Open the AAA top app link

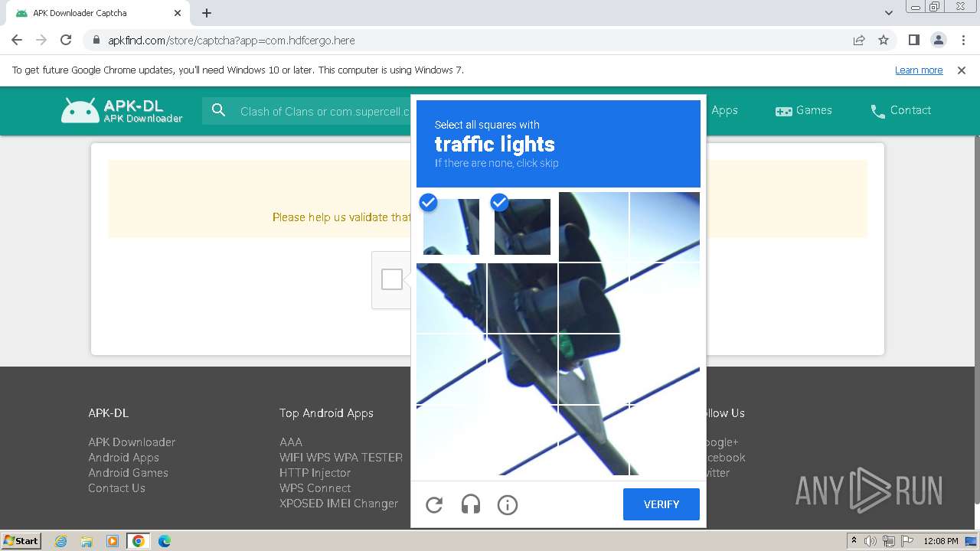tap(291, 442)
